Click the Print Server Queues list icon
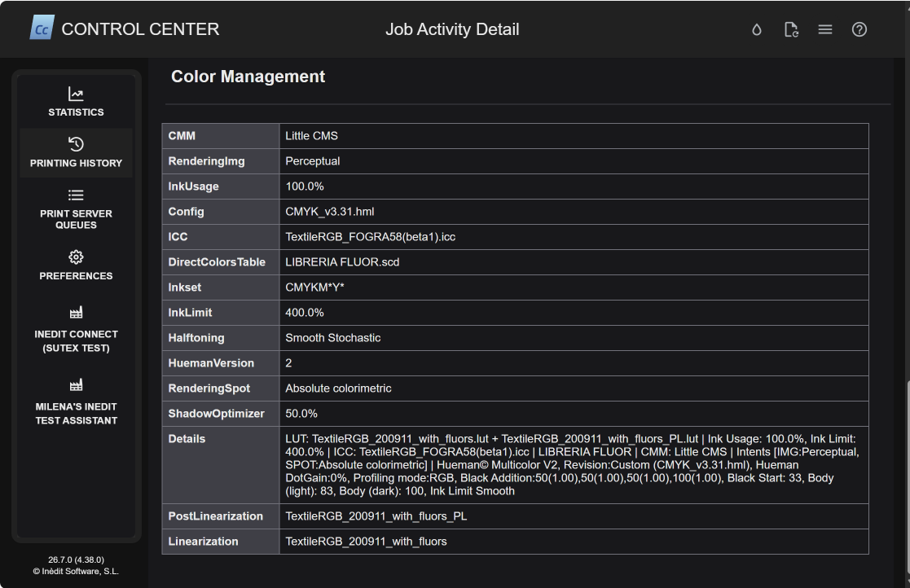Image resolution: width=910 pixels, height=588 pixels. (76, 195)
